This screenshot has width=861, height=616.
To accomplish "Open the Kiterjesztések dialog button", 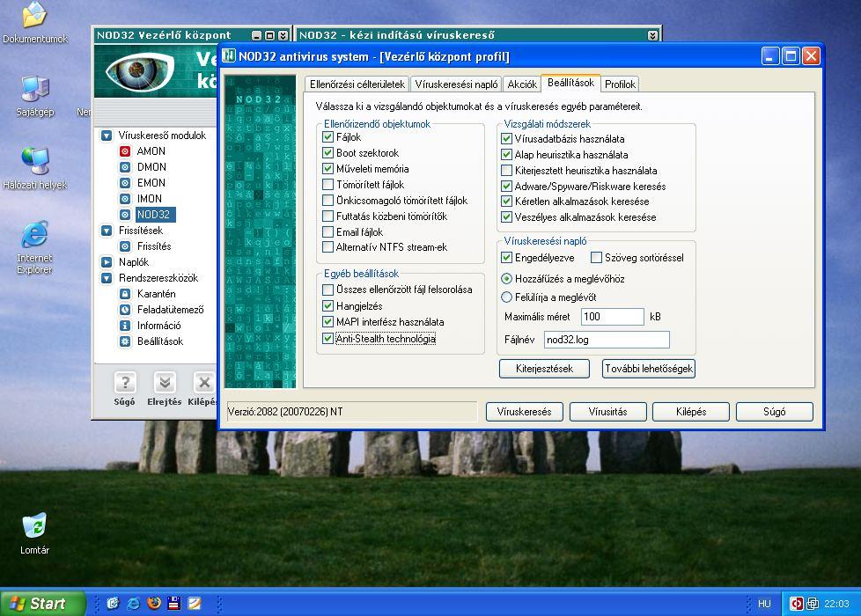I will pos(544,369).
